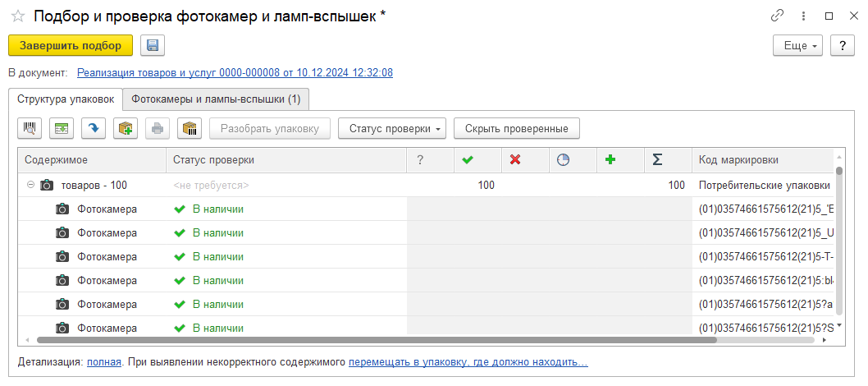Click 'Скрыть проверенные' button
Screen dimensions: 868x386
click(x=517, y=128)
